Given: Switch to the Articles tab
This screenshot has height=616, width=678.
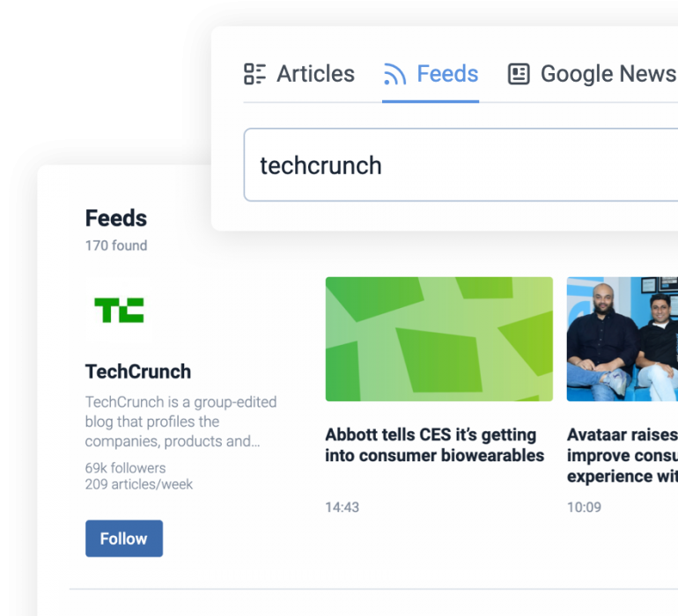Looking at the screenshot, I should (299, 74).
